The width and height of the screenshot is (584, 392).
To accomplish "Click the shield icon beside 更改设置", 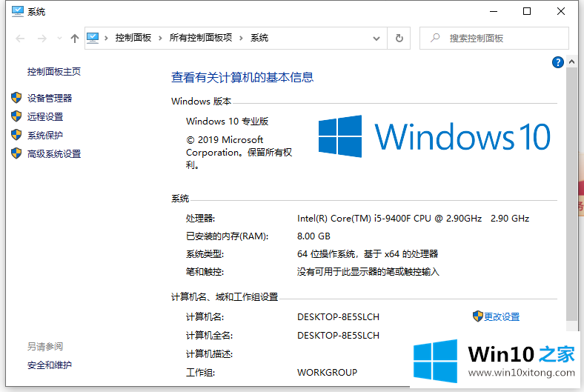I will click(477, 316).
